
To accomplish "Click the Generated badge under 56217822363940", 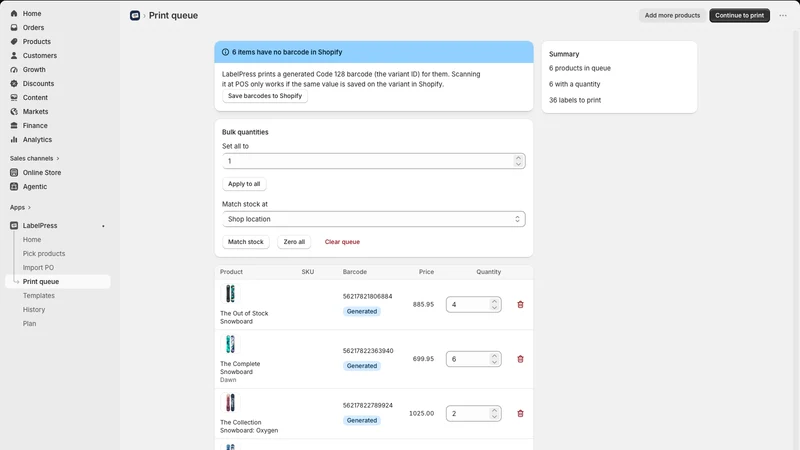I will [362, 366].
